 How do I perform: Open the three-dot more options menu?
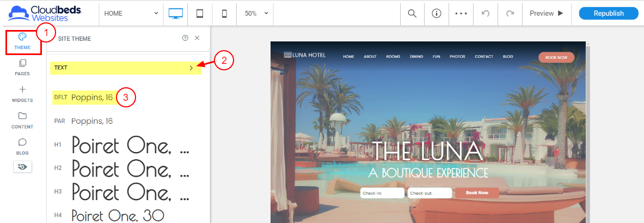pyautogui.click(x=461, y=14)
